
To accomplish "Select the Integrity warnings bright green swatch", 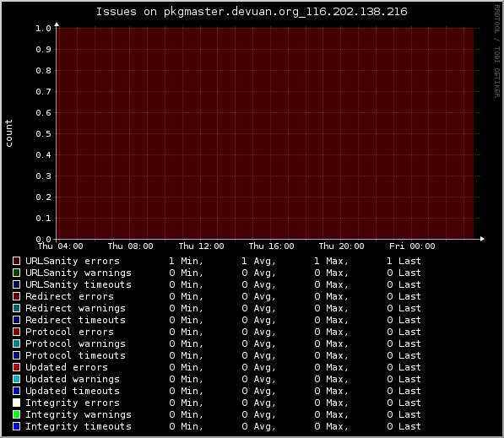I will pyautogui.click(x=16, y=414).
